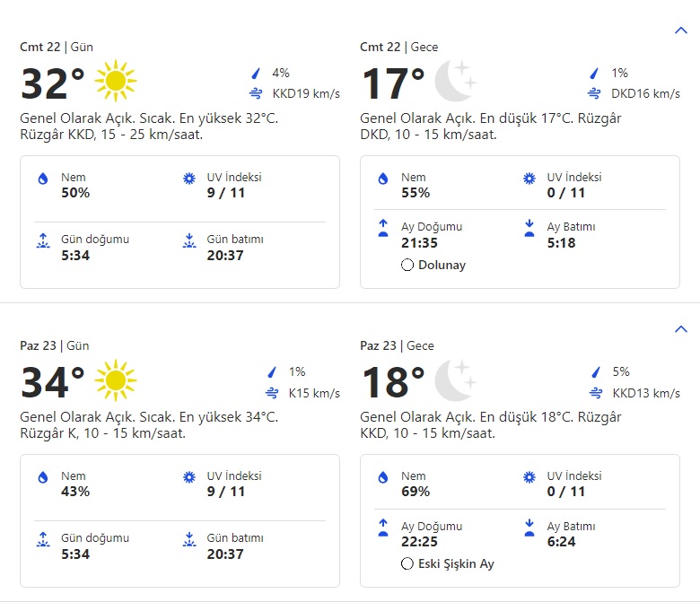Click the UV index icon beside 9 / 11 on Cmt 22
This screenshot has width=700, height=602.
pos(188,179)
